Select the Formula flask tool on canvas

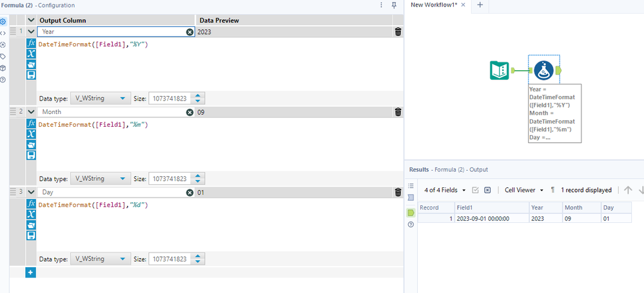pos(544,71)
